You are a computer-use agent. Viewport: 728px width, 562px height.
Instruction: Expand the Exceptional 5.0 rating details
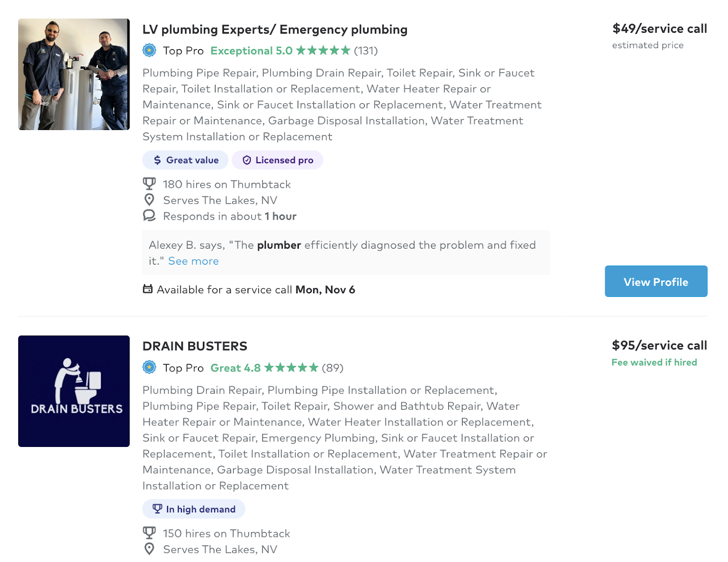coord(252,50)
